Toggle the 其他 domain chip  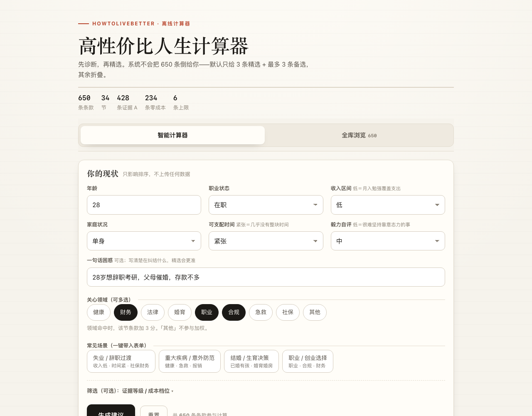[x=315, y=312]
